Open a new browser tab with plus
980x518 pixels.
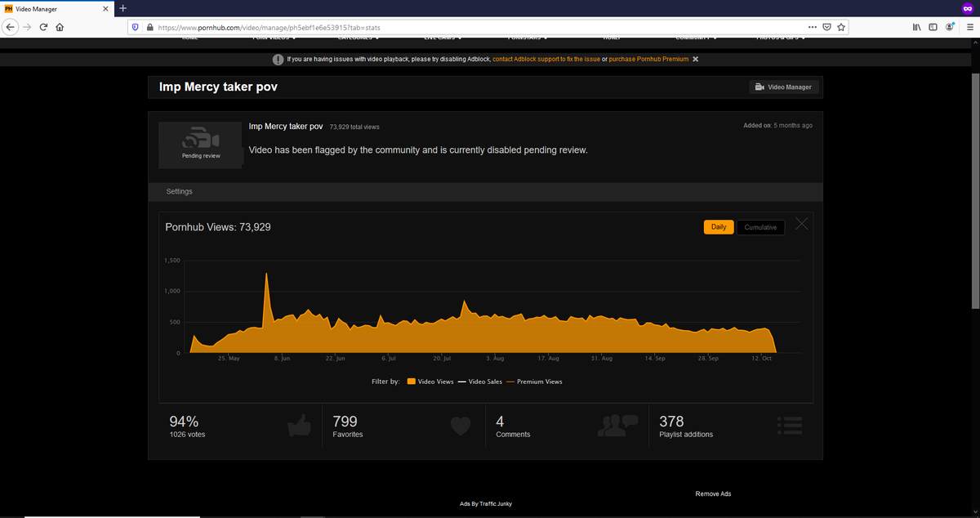(122, 8)
